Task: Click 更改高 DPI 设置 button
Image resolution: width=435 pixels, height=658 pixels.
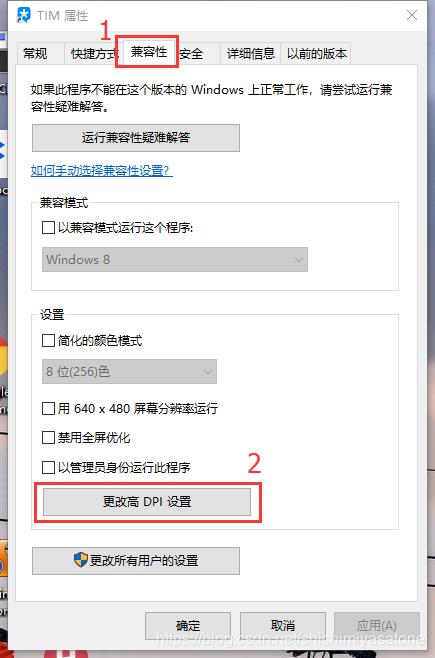Action: click(x=147, y=501)
